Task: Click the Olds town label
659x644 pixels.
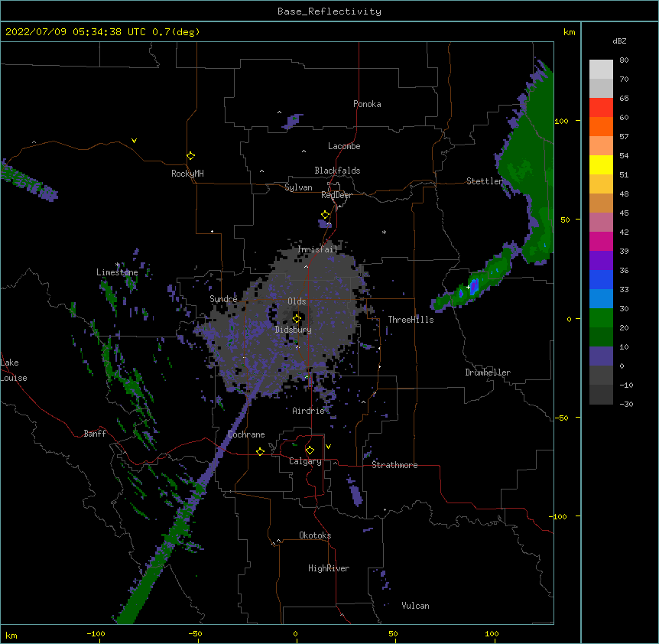Action: 297,301
